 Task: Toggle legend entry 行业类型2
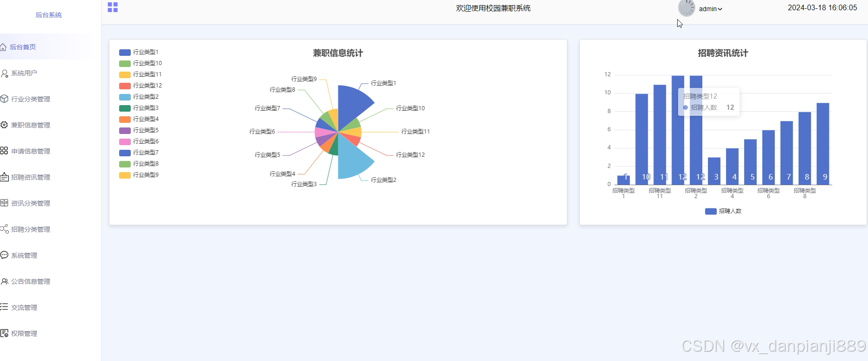coord(139,97)
